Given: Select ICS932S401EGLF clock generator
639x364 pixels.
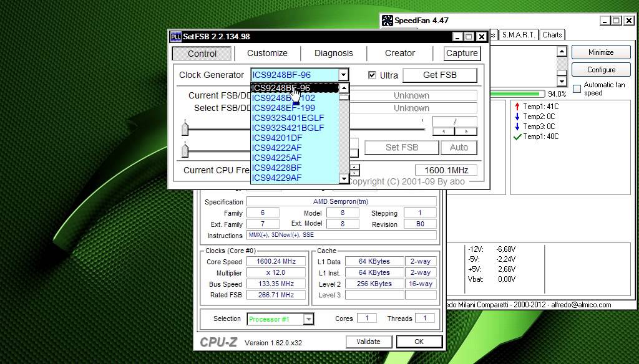Looking at the screenshot, I should click(295, 118).
